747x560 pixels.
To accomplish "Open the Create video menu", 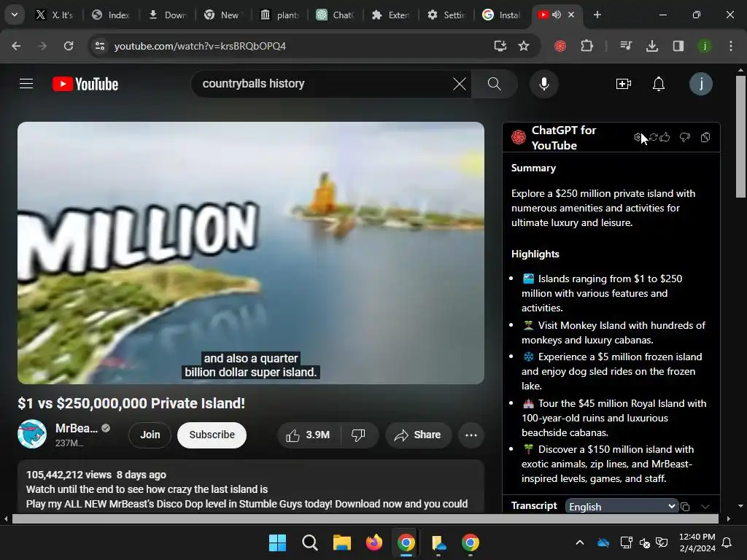I will click(x=623, y=84).
